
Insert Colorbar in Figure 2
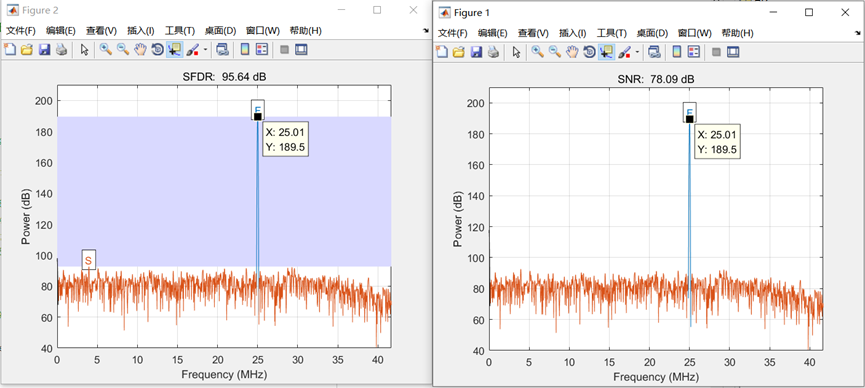point(244,50)
